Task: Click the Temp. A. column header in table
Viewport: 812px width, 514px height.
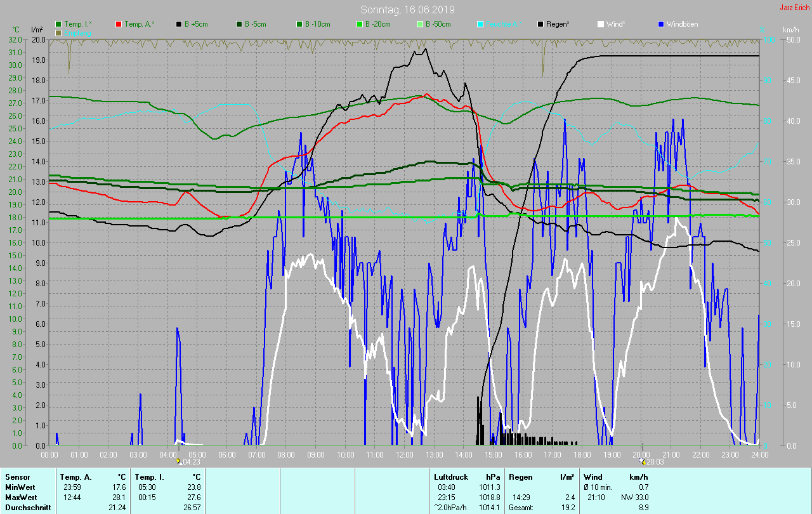Action: click(x=75, y=477)
